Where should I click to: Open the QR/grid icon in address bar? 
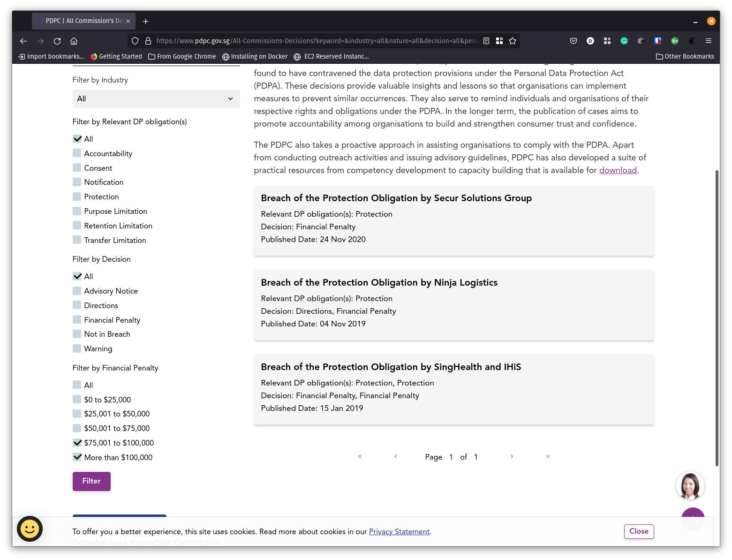[499, 41]
